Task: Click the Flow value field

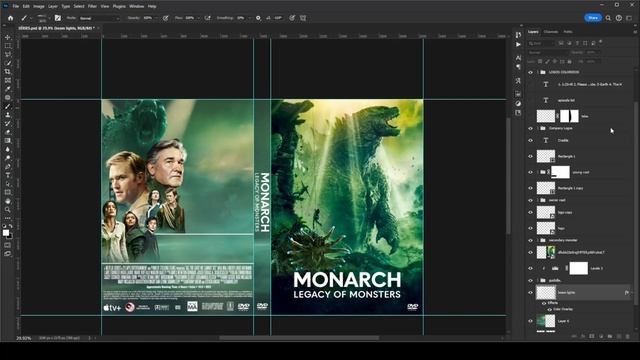Action: [191, 18]
